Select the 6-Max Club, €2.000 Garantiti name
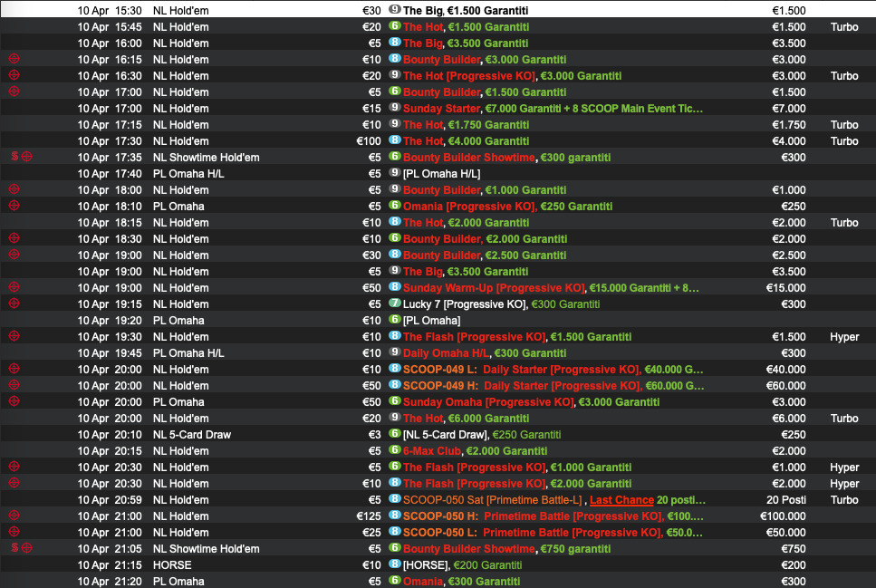Viewport: 876px width, 588px height. pyautogui.click(x=476, y=451)
